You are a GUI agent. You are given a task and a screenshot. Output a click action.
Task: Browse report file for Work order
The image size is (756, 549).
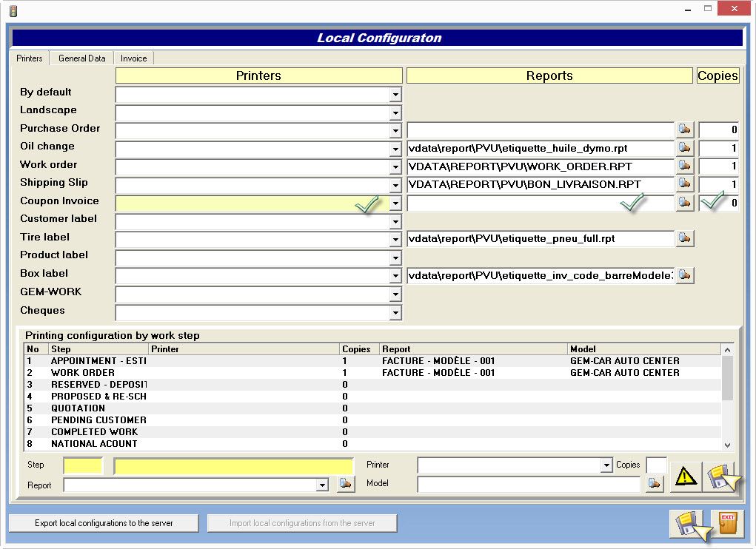point(685,166)
